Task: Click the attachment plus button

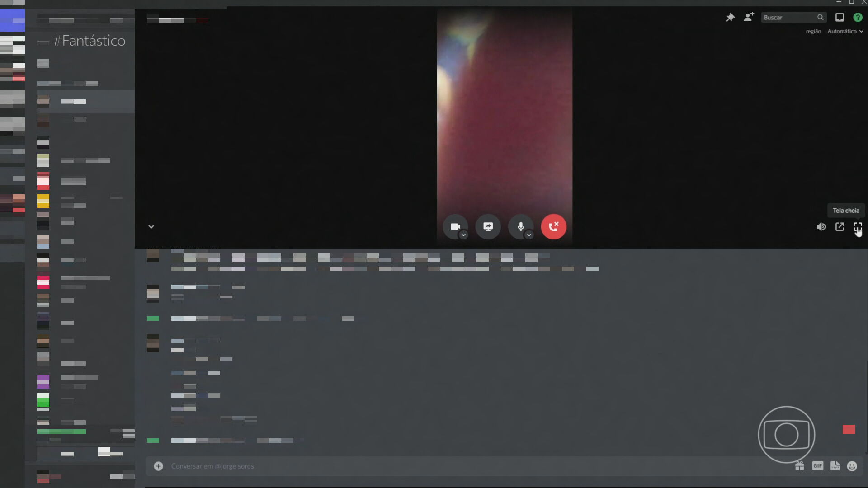Action: (158, 466)
